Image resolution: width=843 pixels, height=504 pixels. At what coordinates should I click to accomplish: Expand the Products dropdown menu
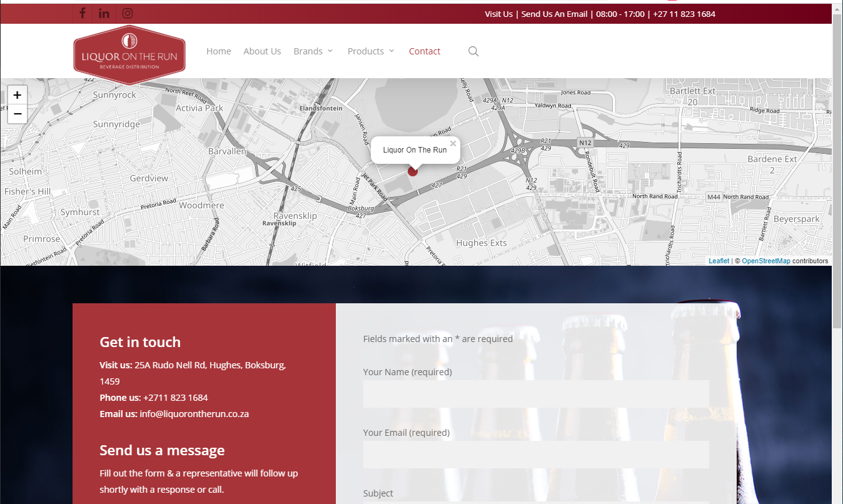coord(371,51)
